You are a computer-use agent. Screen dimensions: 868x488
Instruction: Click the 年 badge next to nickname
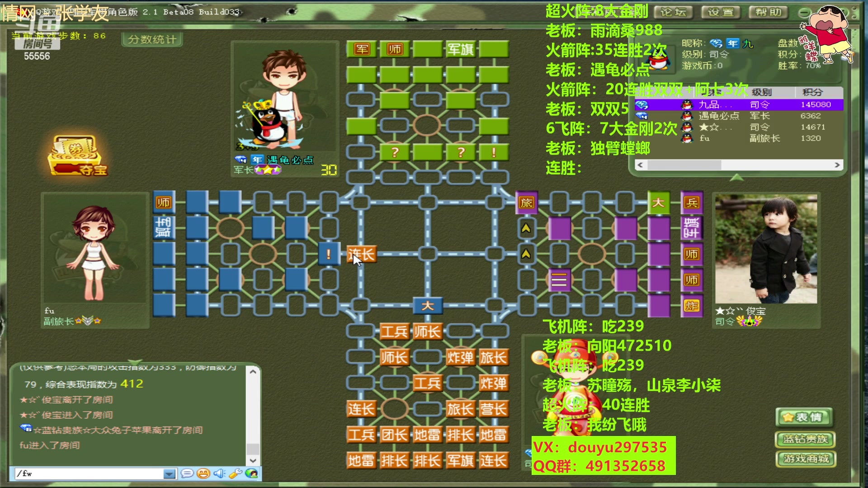(x=733, y=43)
